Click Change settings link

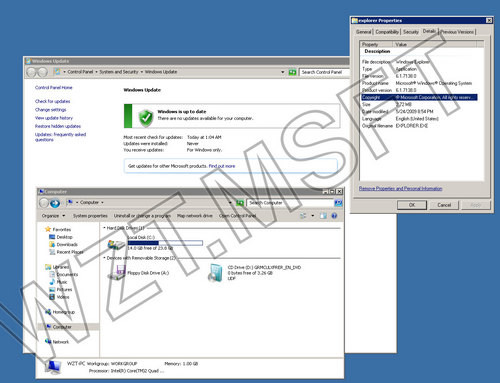click(51, 110)
